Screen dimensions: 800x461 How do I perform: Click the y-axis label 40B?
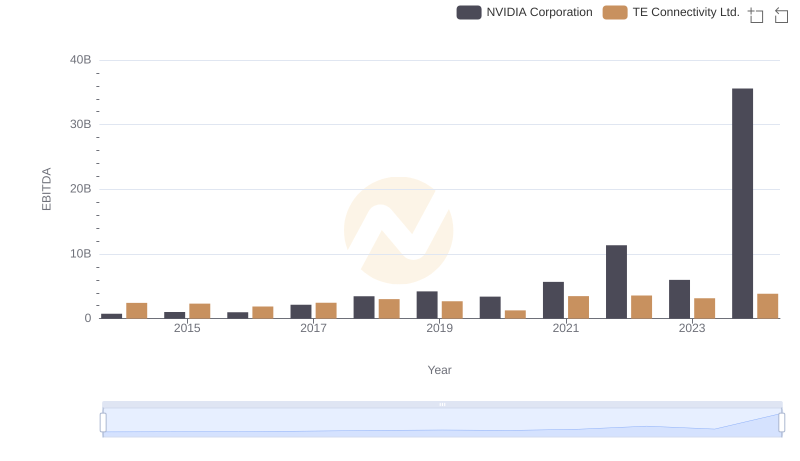(x=81, y=60)
